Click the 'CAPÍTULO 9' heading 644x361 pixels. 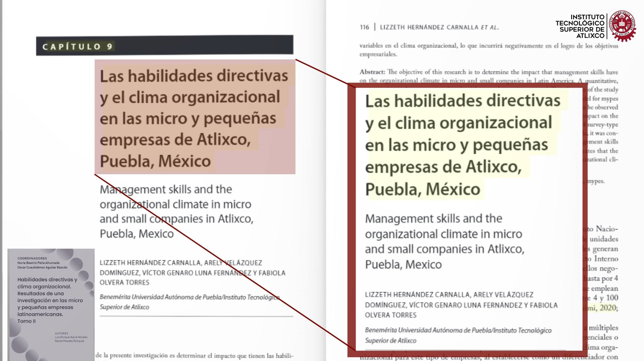pyautogui.click(x=78, y=47)
